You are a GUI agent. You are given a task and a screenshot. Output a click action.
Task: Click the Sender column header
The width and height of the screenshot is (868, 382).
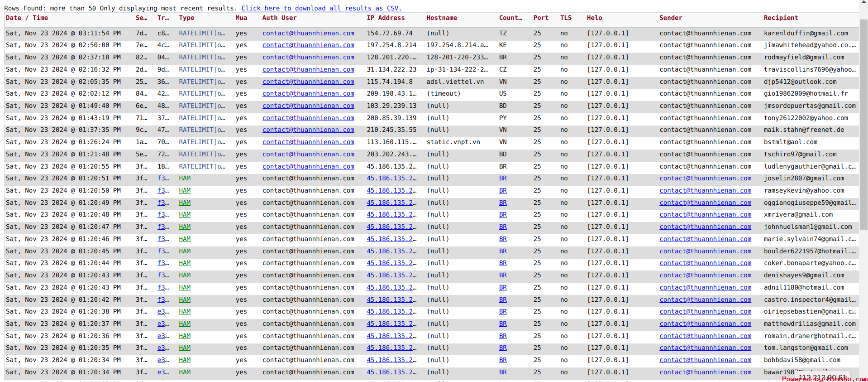click(671, 18)
